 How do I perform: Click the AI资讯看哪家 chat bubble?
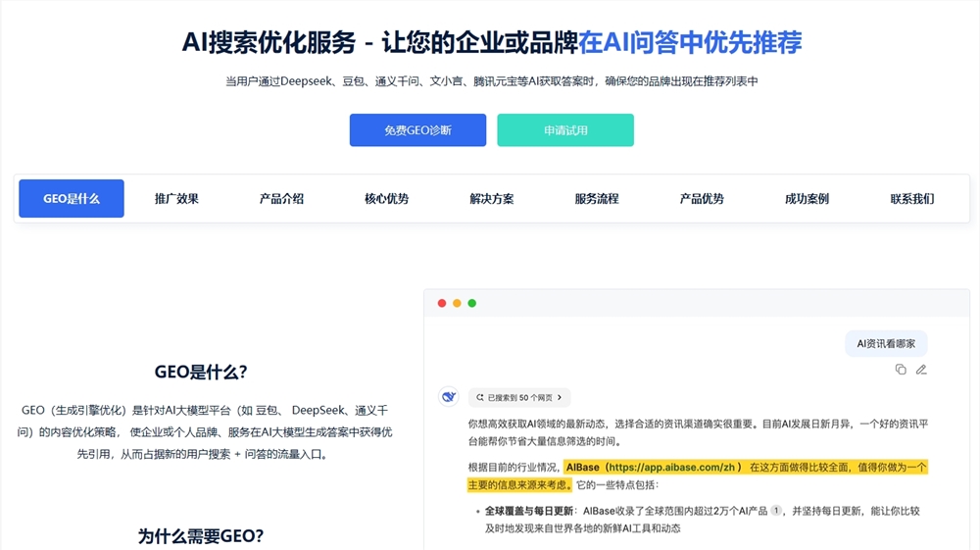click(886, 344)
